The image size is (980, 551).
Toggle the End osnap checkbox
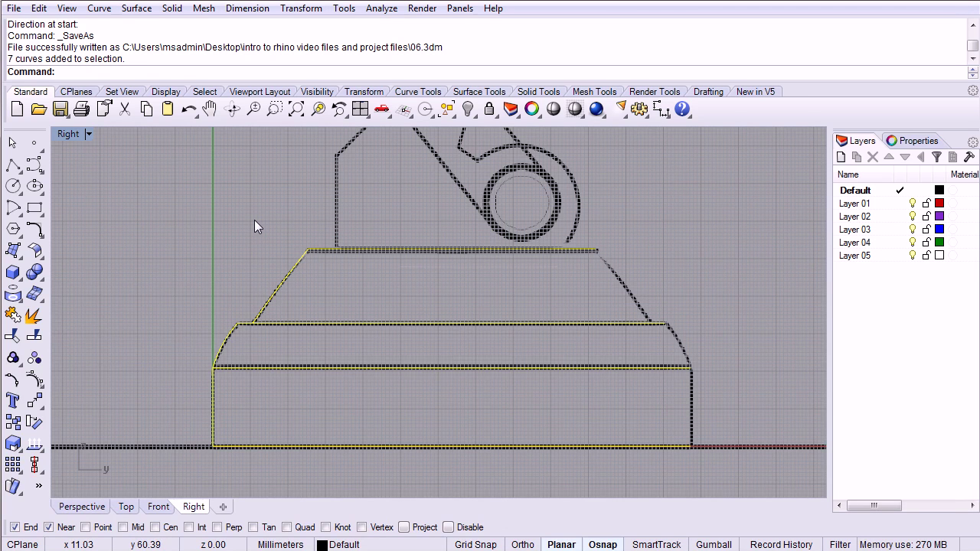point(15,527)
